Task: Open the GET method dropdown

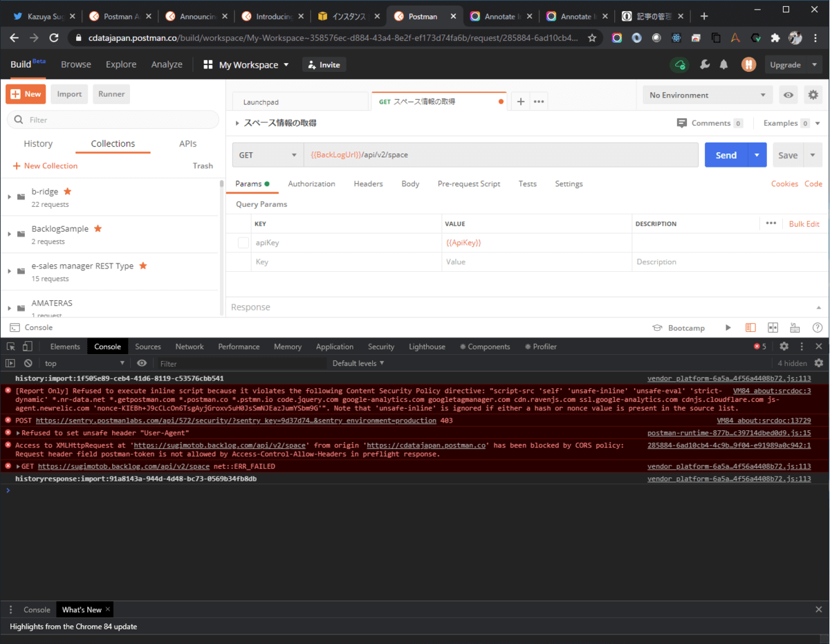Action: [268, 155]
